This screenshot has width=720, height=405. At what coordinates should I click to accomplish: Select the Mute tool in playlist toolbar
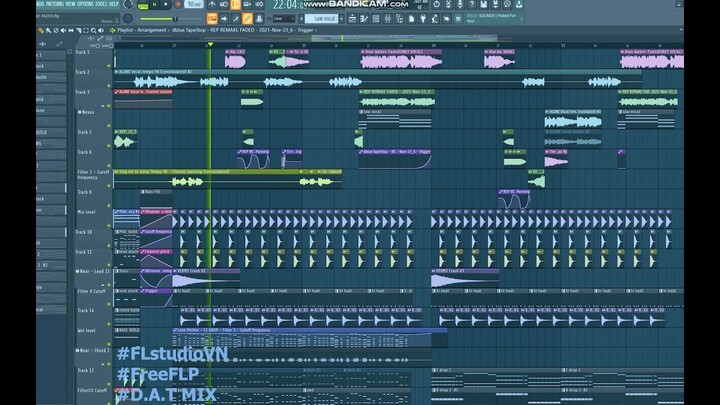(63, 30)
